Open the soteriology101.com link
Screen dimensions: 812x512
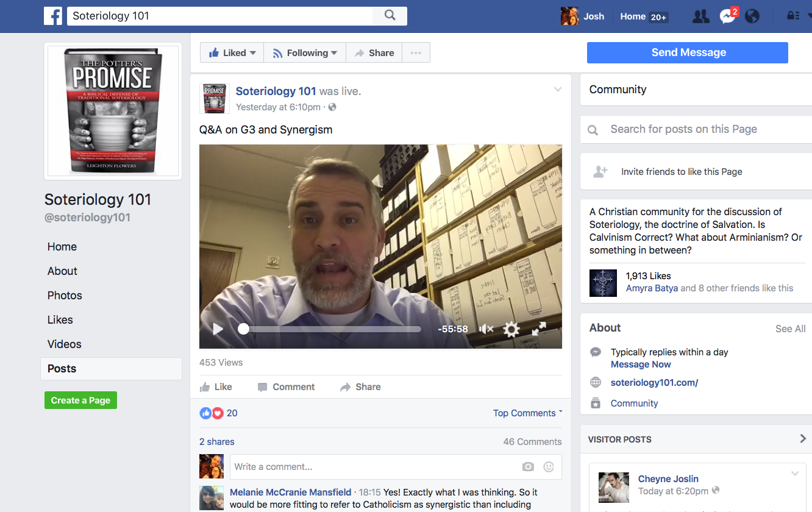654,383
